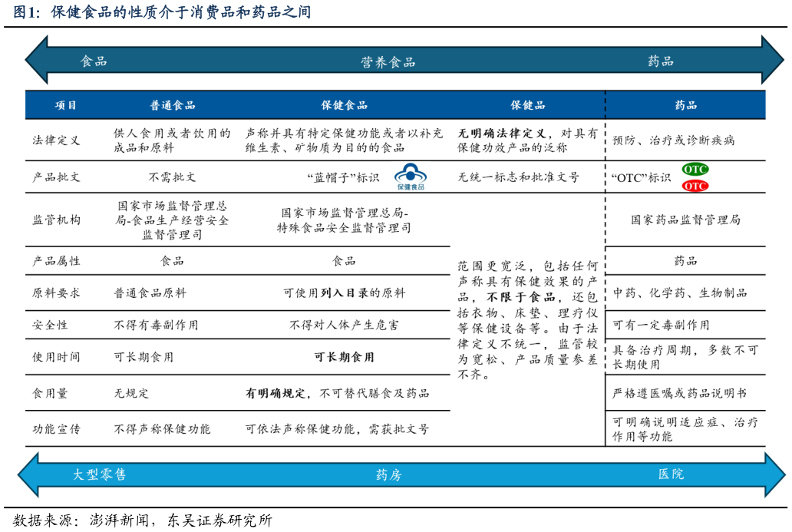Click the 食品 label in the top arrow
This screenshot has width=792, height=532.
pos(94,61)
